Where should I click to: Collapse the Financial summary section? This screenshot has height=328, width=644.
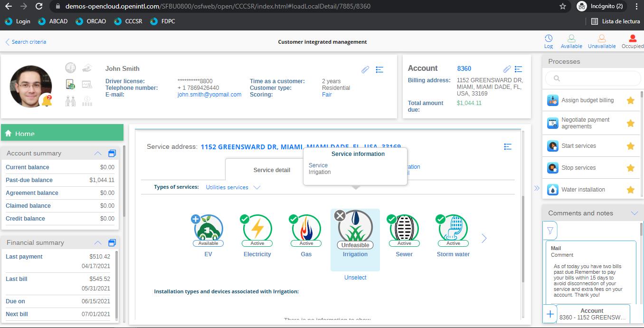[x=98, y=242]
